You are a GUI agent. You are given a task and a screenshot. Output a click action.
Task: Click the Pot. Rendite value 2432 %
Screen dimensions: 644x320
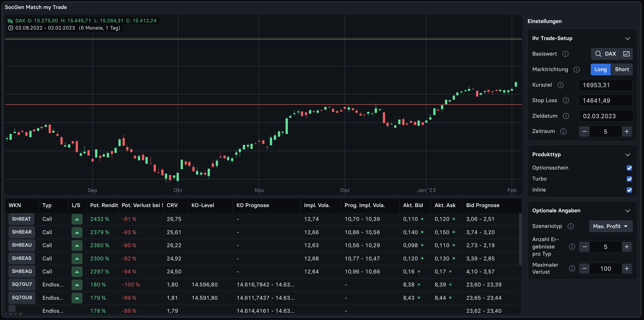(100, 219)
